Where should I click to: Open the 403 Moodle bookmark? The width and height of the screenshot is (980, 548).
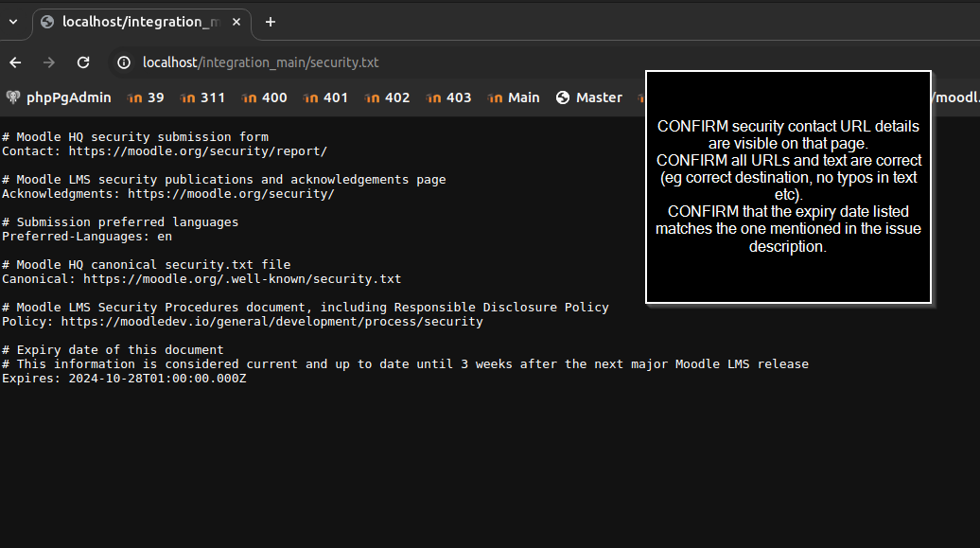(x=448, y=97)
